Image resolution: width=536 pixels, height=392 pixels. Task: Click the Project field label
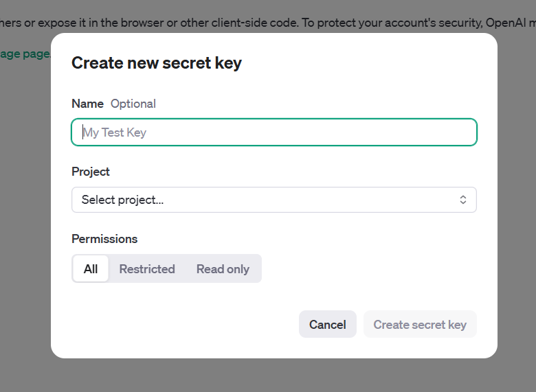coord(91,172)
